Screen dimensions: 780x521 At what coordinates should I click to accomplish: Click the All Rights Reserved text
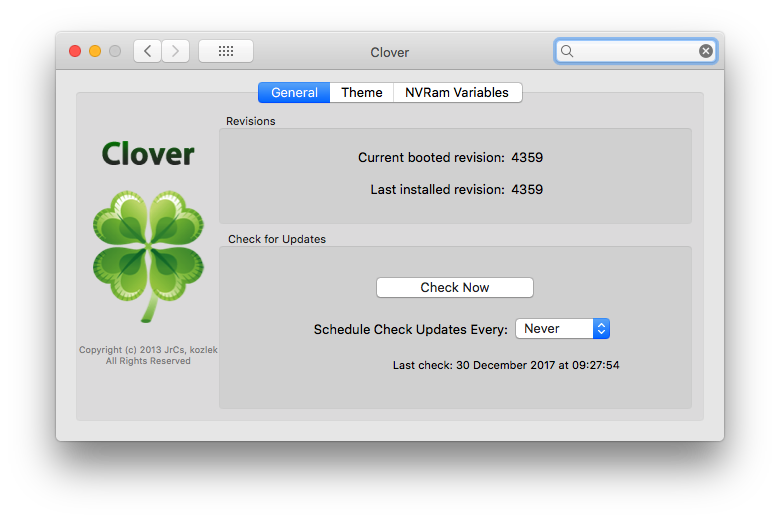coord(148,361)
